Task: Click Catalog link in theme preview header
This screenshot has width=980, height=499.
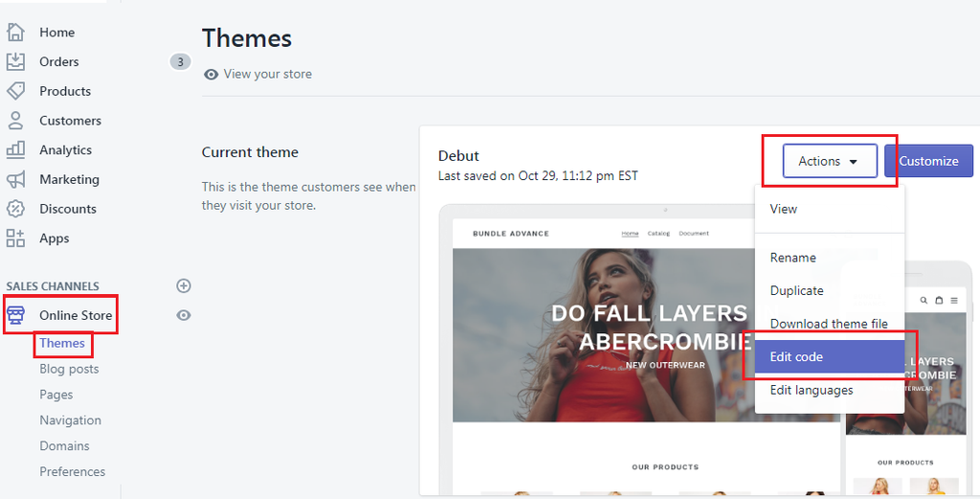Action: tap(658, 234)
